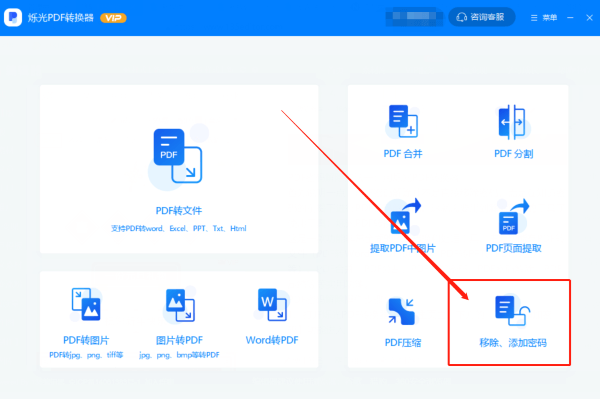This screenshot has height=399, width=600.
Task: Click the 支持PDF转word, Excel, PPT description
Action: point(178,228)
